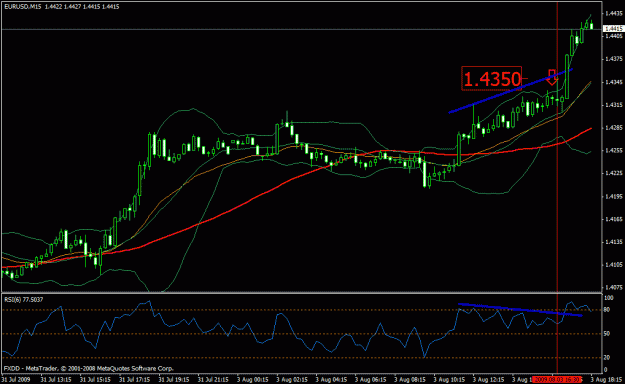Click the 1.4285 price axis label
The width and height of the screenshot is (625, 384).
(x=613, y=128)
